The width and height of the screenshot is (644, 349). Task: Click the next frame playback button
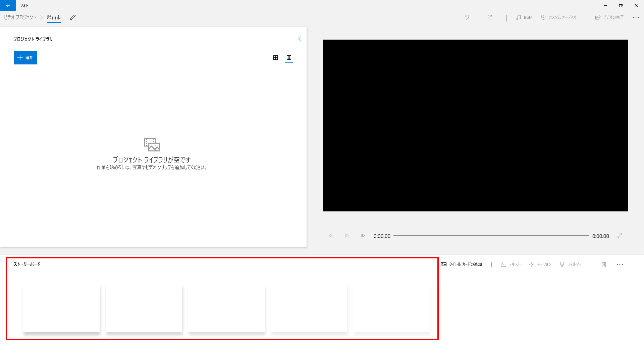point(363,236)
